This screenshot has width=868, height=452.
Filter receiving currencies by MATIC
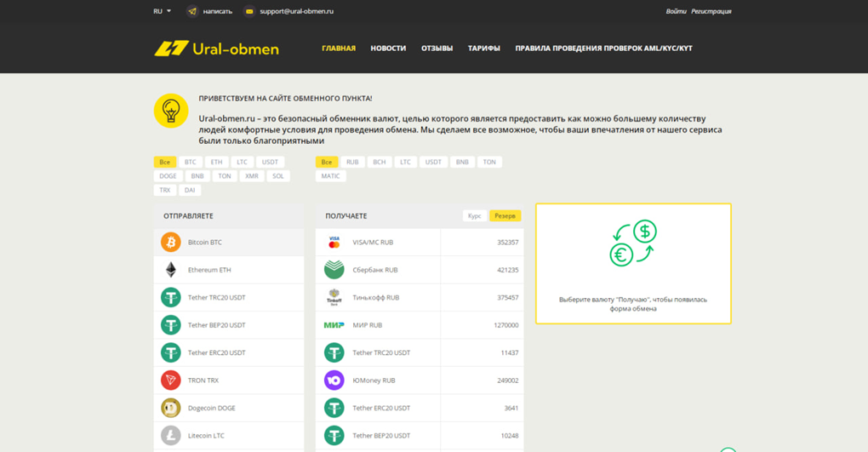(x=330, y=176)
